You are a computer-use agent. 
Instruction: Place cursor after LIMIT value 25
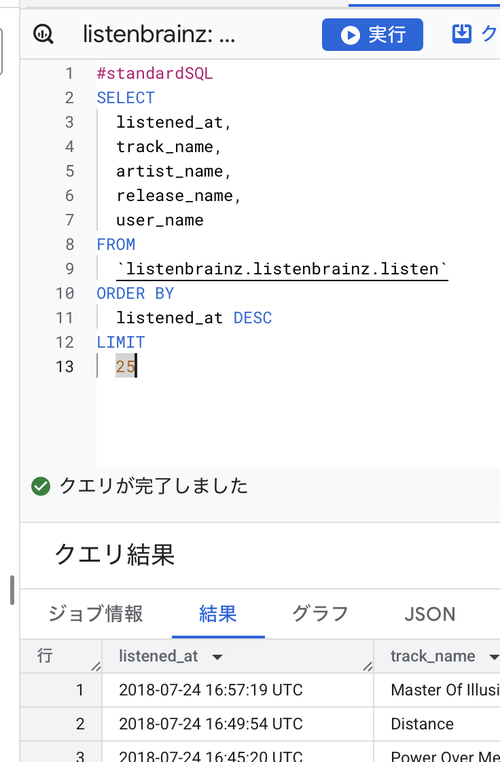(x=137, y=366)
